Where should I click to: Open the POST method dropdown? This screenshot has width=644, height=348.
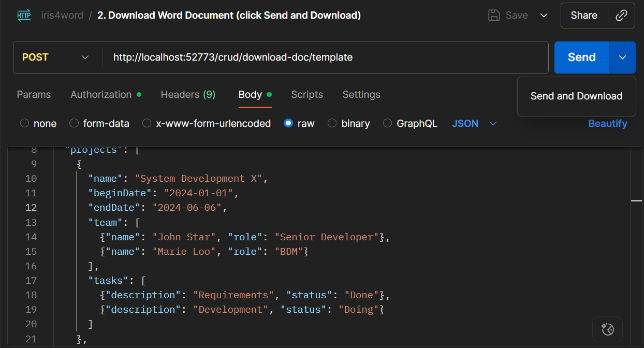56,57
